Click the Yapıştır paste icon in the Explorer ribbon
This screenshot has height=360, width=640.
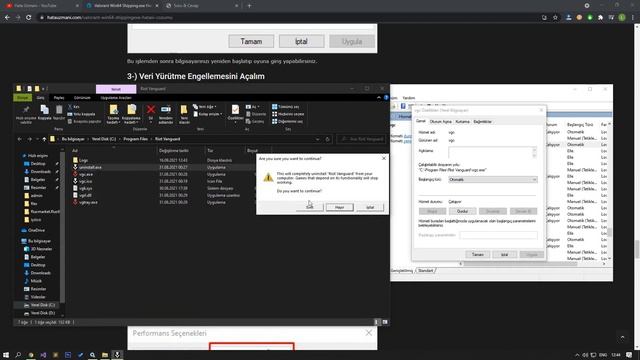59,110
